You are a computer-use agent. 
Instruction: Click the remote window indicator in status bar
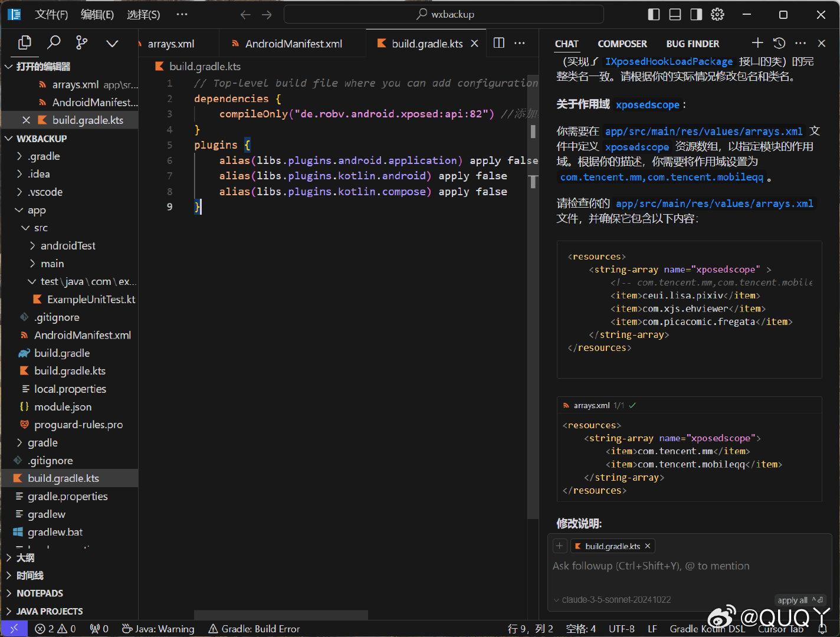(14, 629)
